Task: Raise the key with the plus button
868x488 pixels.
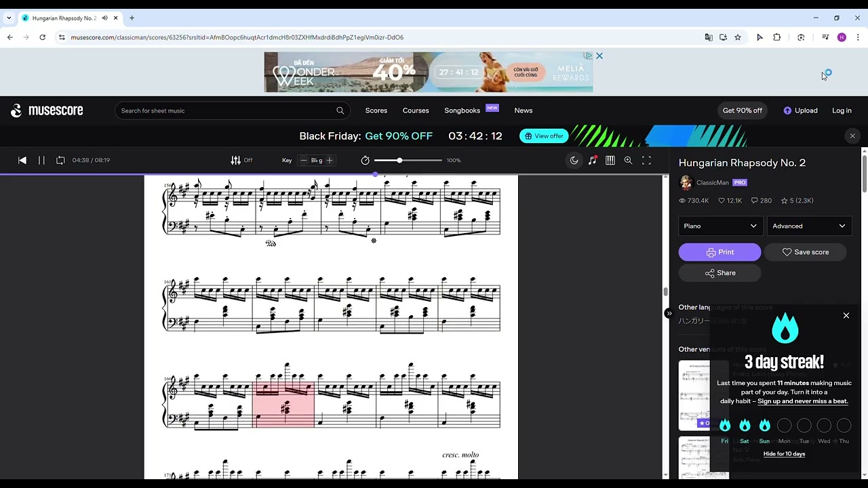Action: point(330,160)
